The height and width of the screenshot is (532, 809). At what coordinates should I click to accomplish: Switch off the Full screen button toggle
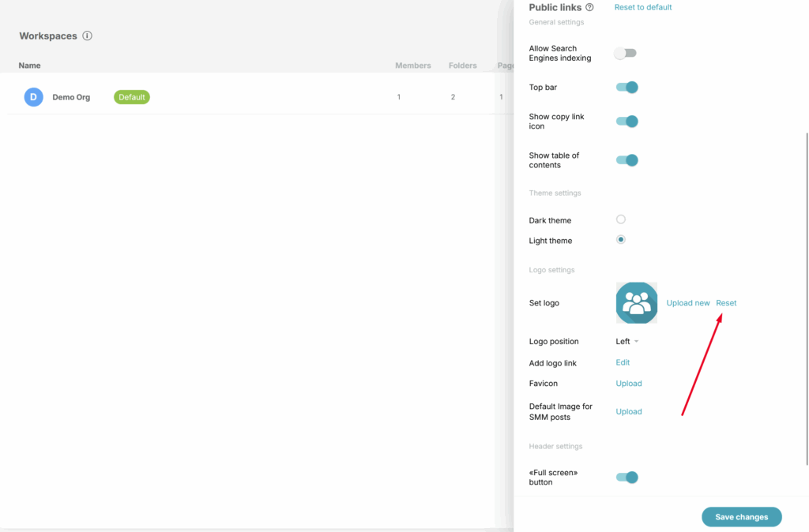tap(627, 477)
